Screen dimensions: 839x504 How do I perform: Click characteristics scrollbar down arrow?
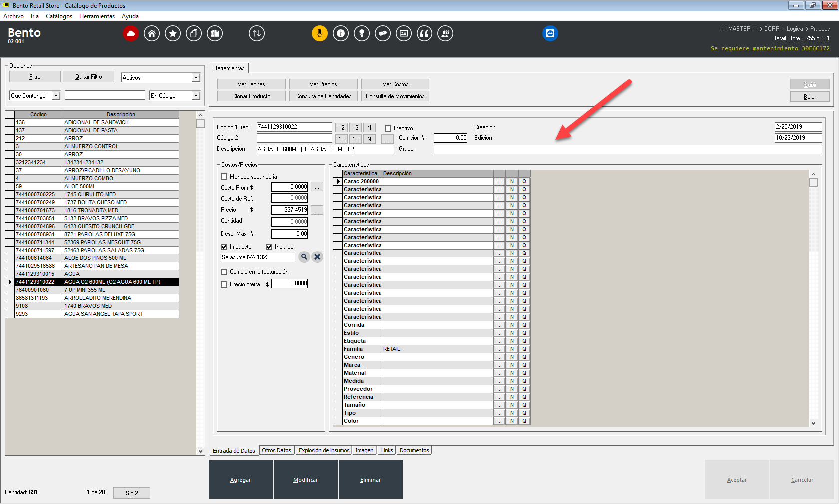813,423
